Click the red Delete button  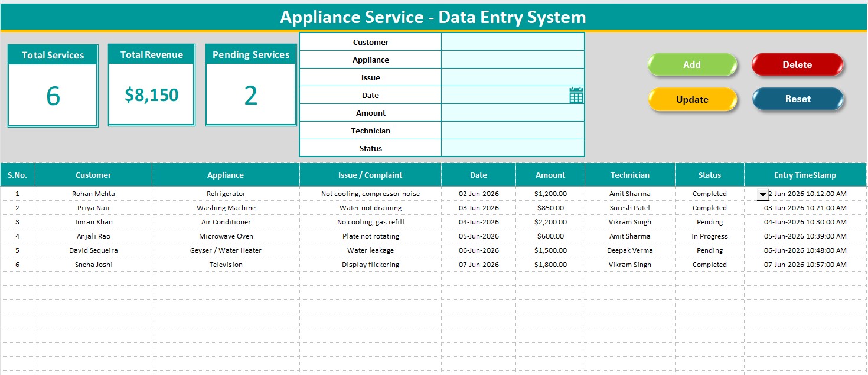click(797, 65)
